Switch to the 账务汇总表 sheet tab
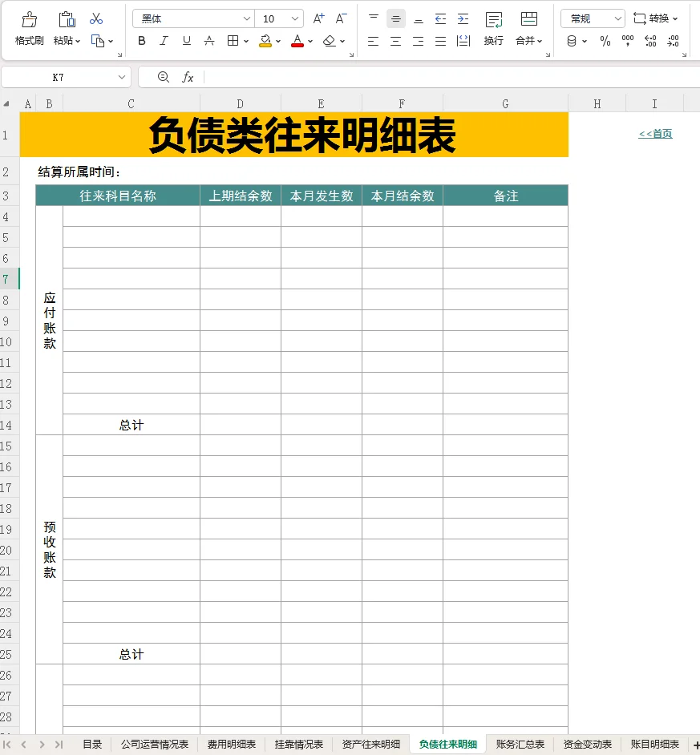The image size is (700, 755). tap(520, 745)
